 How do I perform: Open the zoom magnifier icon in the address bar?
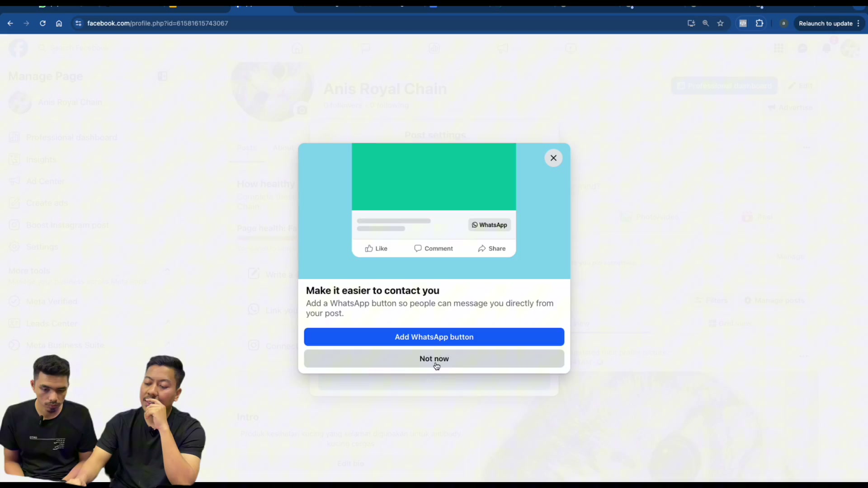[x=706, y=23]
